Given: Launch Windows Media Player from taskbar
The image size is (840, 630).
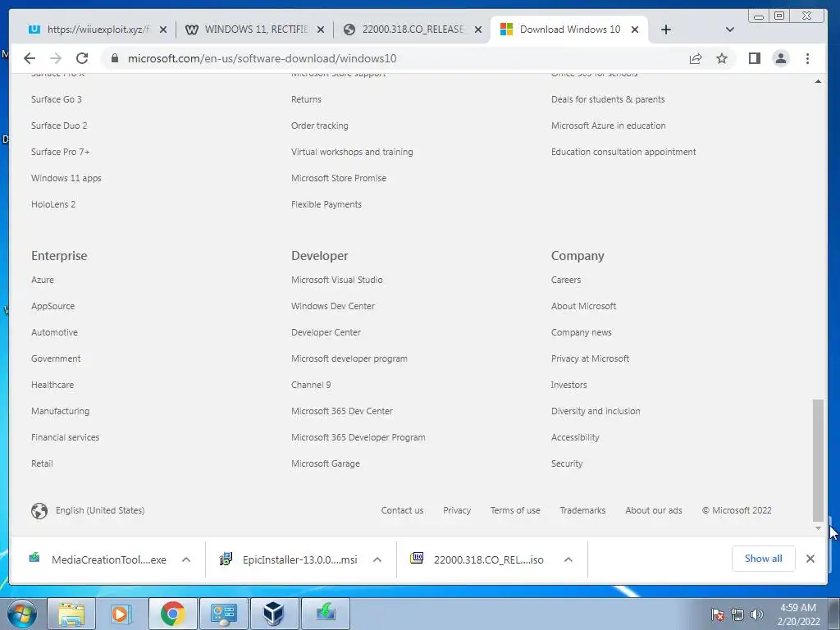Looking at the screenshot, I should [121, 614].
